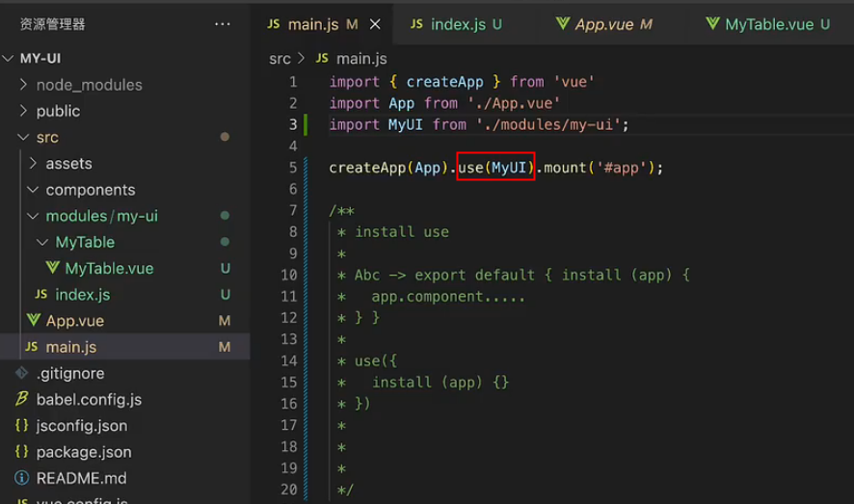The width and height of the screenshot is (854, 504).
Task: Open package.json in explorer
Action: [x=84, y=452]
